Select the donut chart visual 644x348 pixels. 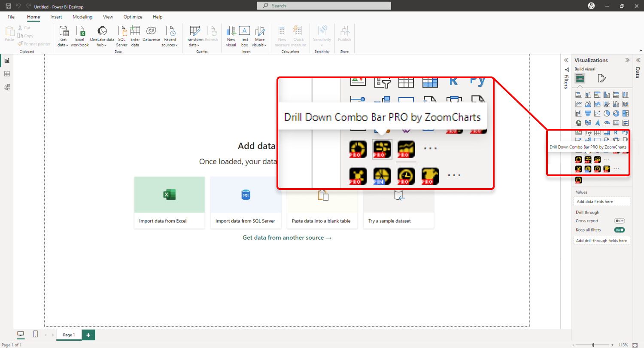click(x=616, y=113)
